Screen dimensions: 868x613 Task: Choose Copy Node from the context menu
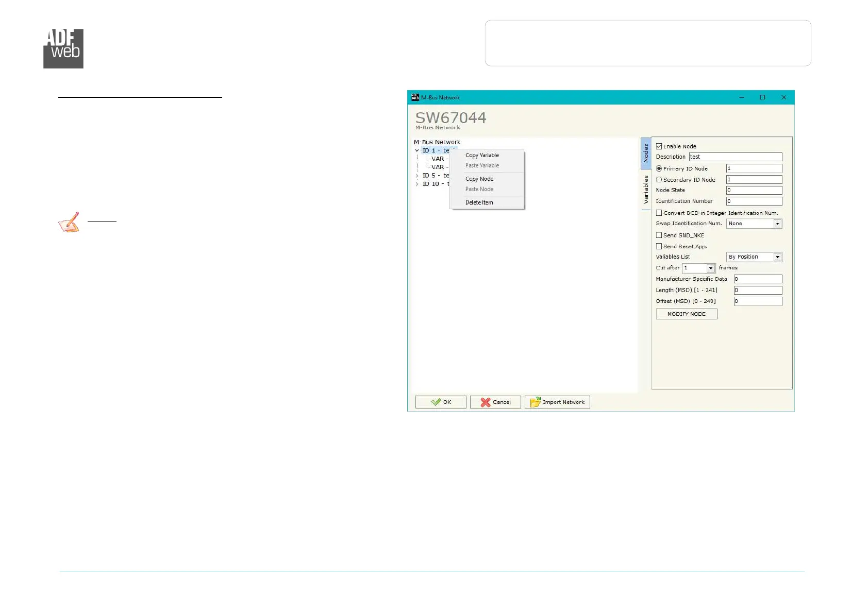coord(479,179)
